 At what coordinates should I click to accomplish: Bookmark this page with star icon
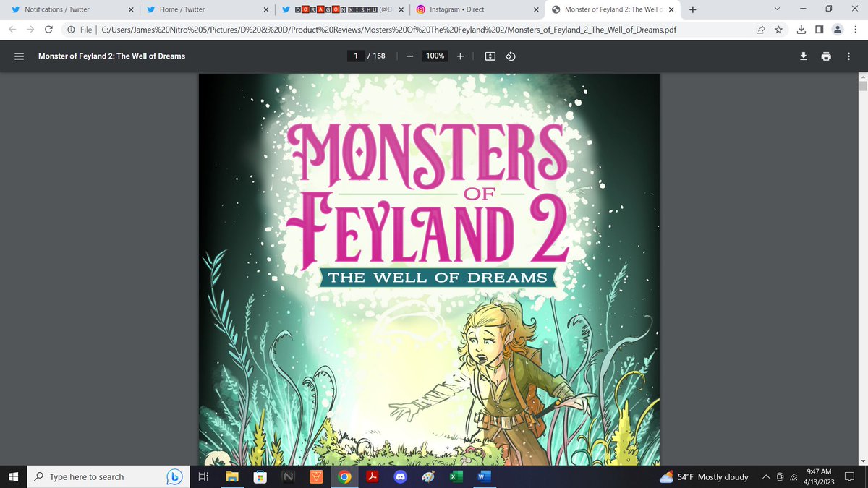[x=778, y=30]
